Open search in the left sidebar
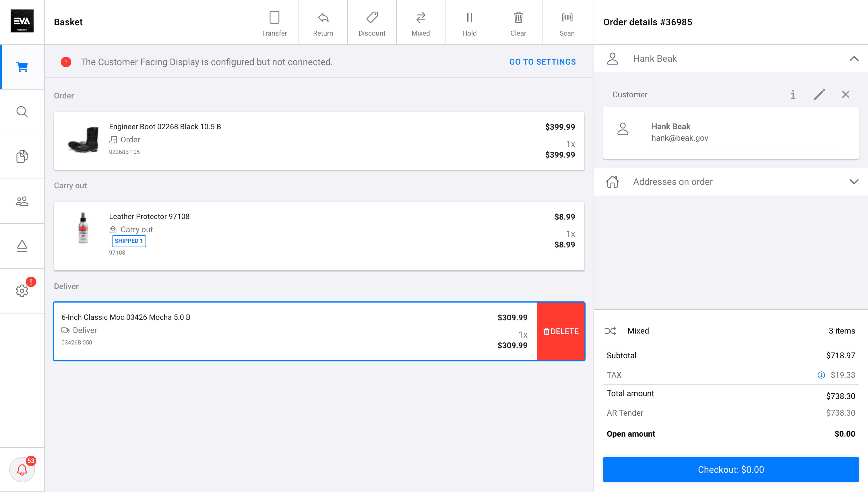Viewport: 868px width, 492px height. [22, 111]
